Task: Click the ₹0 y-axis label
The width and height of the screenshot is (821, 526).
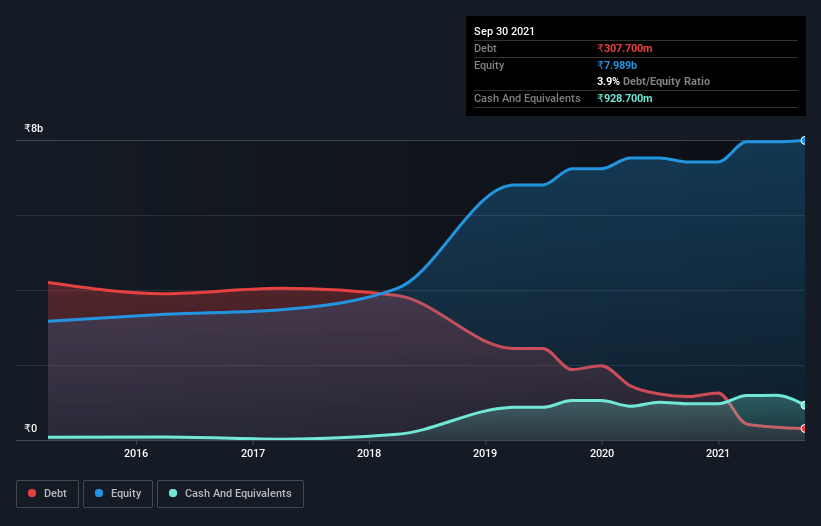Action: pos(30,428)
